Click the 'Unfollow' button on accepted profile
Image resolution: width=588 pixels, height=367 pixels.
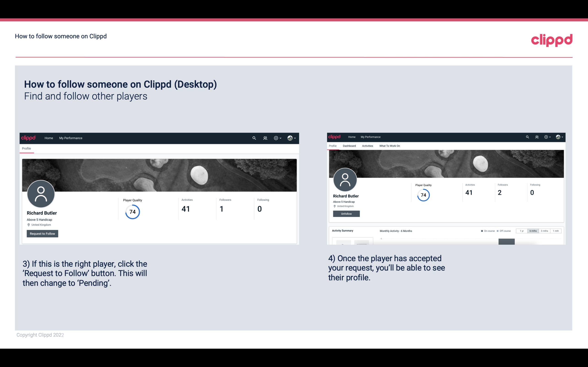coord(346,214)
